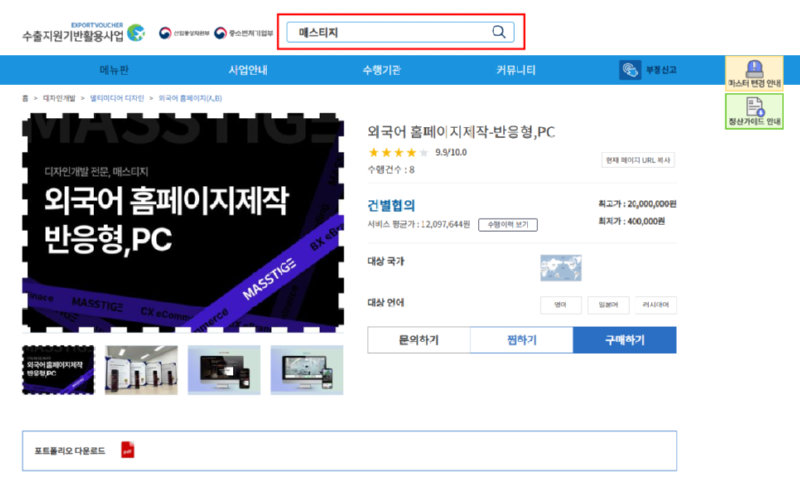Click the search magnifier icon
The width and height of the screenshot is (800, 480).
498,32
